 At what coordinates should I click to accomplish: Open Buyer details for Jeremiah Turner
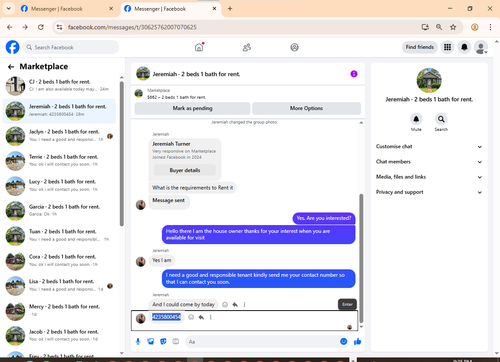pos(185,170)
